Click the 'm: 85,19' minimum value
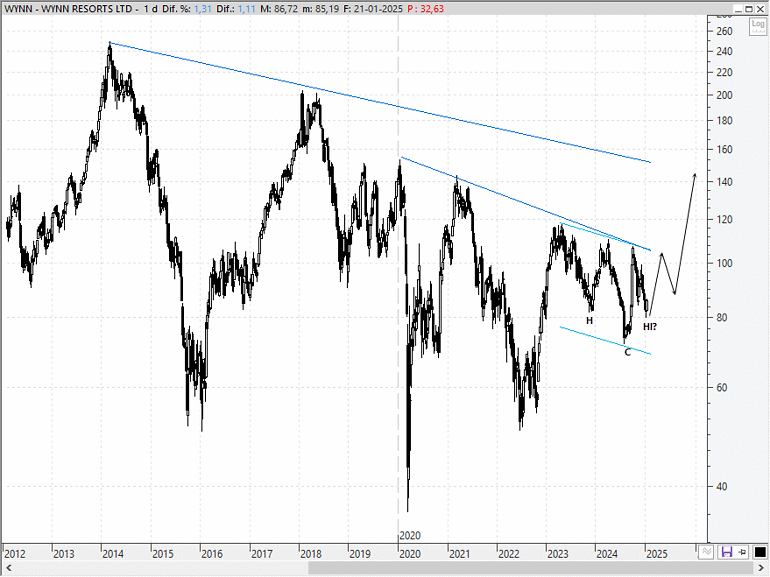This screenshot has height=577, width=770. coord(320,9)
